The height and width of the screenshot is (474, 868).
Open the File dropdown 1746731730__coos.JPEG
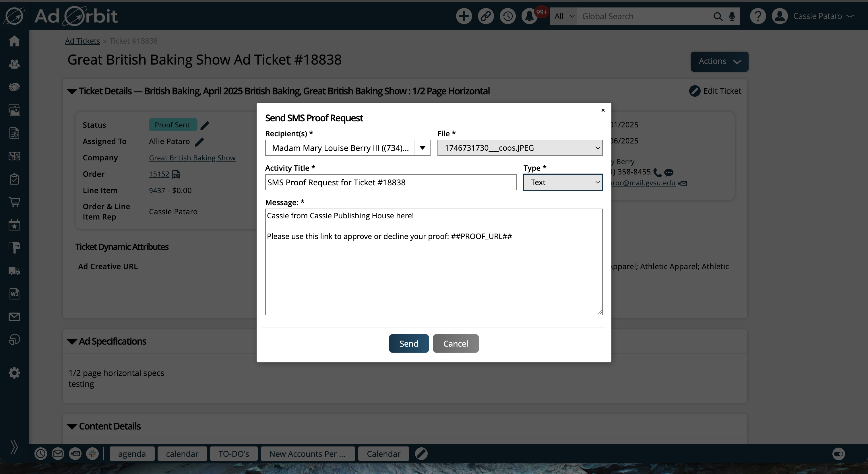pos(520,148)
